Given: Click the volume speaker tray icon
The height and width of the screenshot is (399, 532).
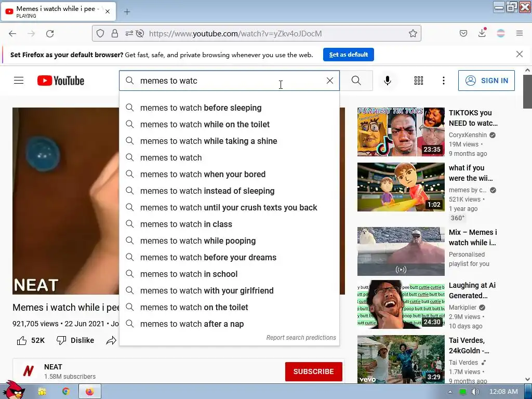Looking at the screenshot, I should point(475,392).
